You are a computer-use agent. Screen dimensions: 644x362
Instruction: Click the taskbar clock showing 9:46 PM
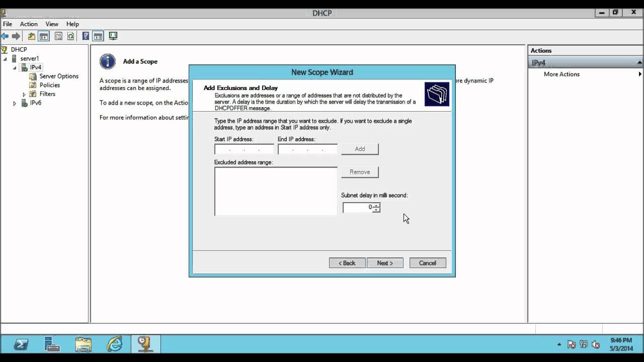[x=620, y=344]
